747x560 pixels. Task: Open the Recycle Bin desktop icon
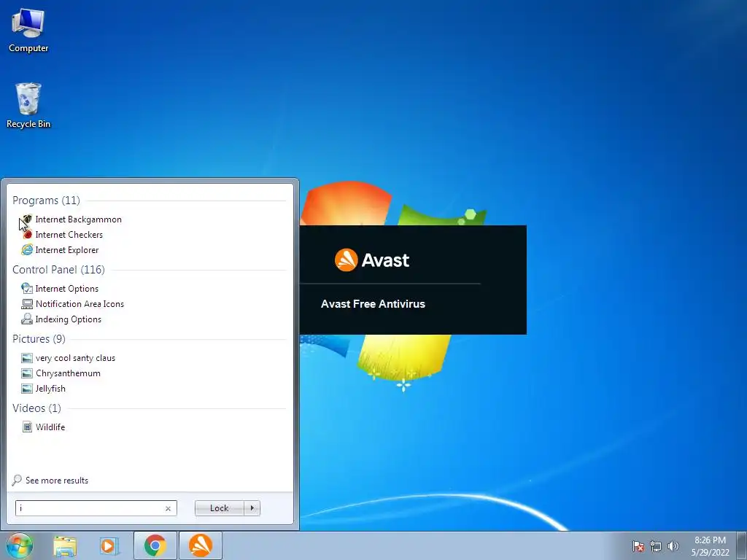click(x=28, y=106)
